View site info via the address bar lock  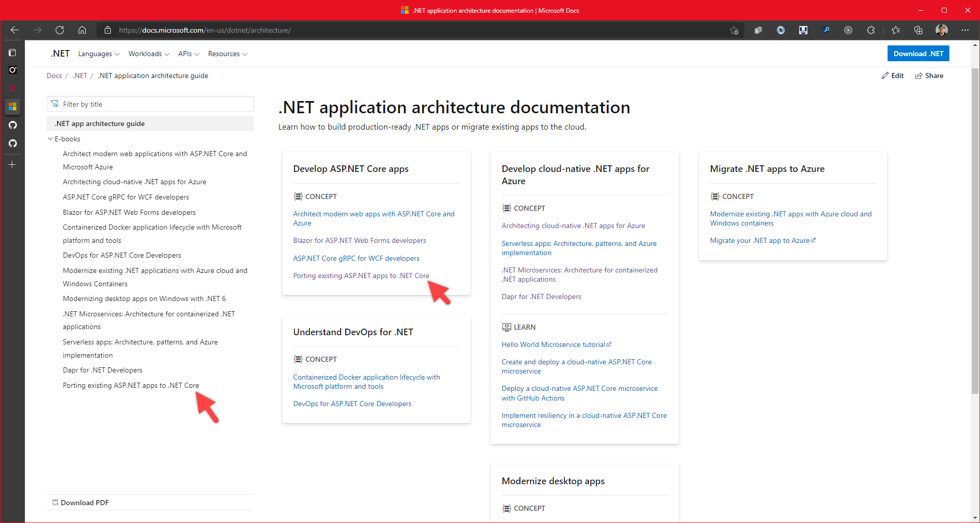tap(108, 30)
